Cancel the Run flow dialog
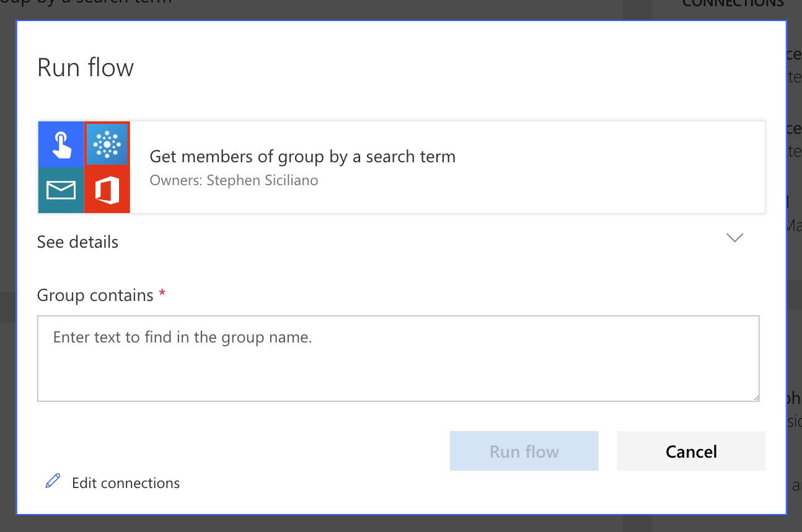Screen dimensions: 802x532 691,451
